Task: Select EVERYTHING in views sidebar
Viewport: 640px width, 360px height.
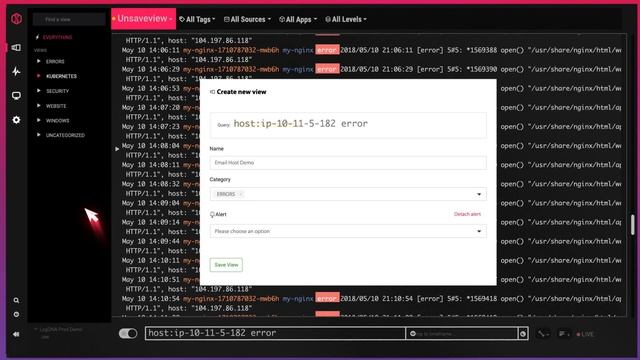Action: [57, 37]
